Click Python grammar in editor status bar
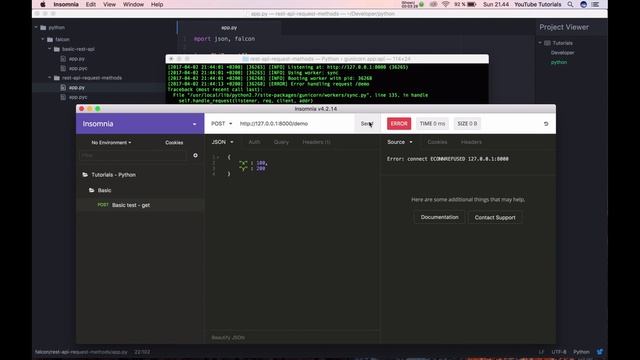This screenshot has width=640, height=360. (x=581, y=352)
